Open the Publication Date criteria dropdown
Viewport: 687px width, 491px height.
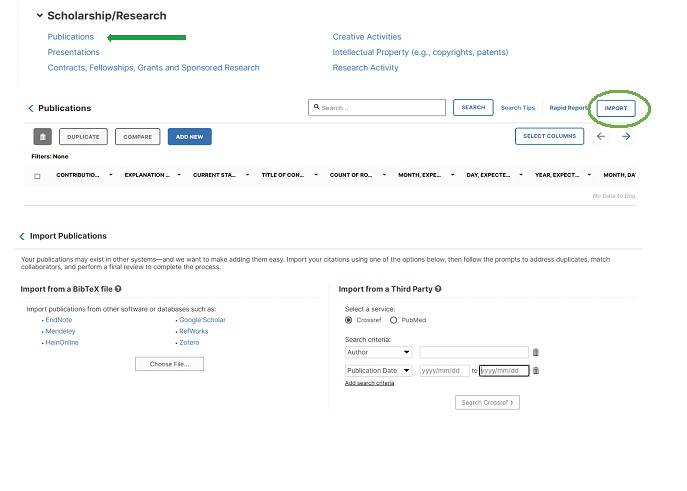(x=378, y=370)
